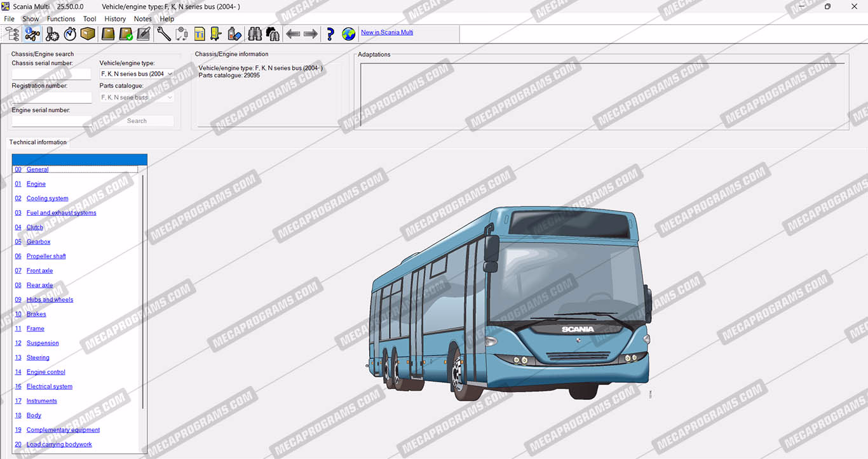Click the 'Parts catalogue: 29095' text
Viewport: 868px width, 459px height.
pos(229,76)
